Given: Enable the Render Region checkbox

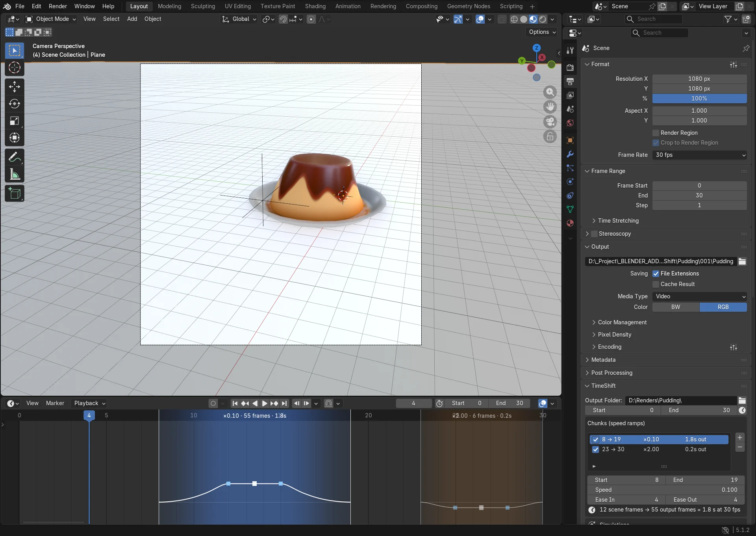Looking at the screenshot, I should pos(656,133).
